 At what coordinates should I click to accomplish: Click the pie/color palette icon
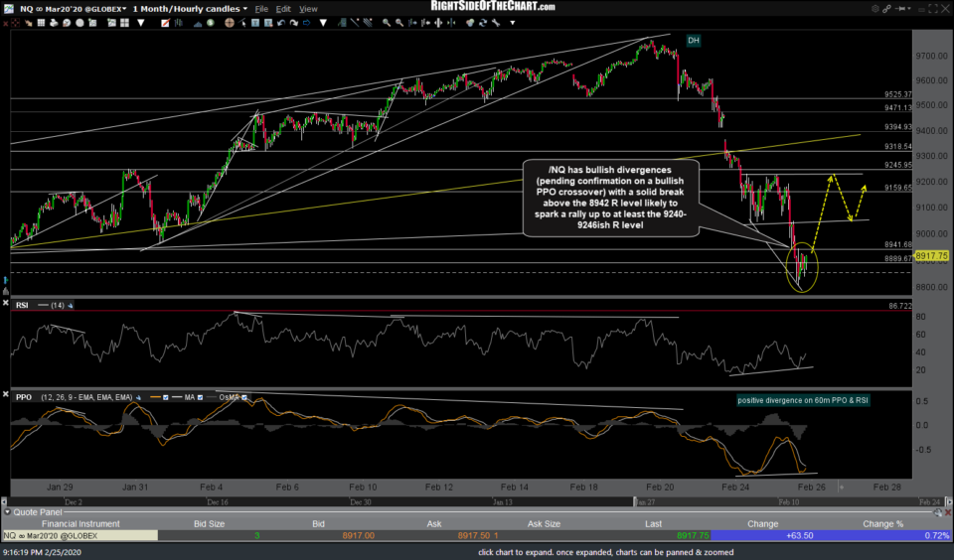(470, 23)
